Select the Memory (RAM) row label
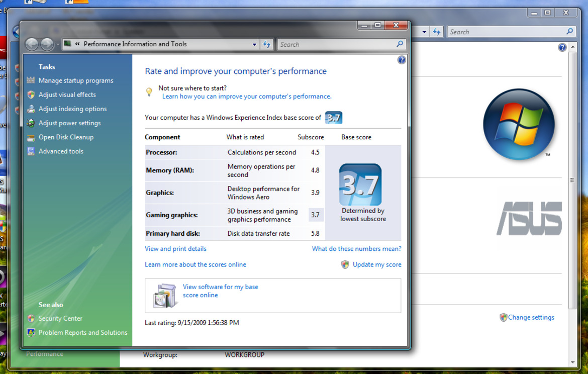Viewport: 588px width, 374px height. (x=170, y=170)
